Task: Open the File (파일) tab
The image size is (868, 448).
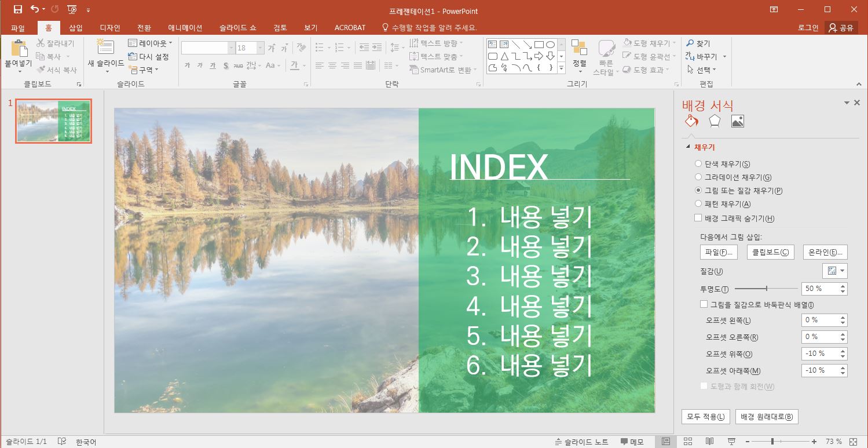Action: (x=18, y=28)
